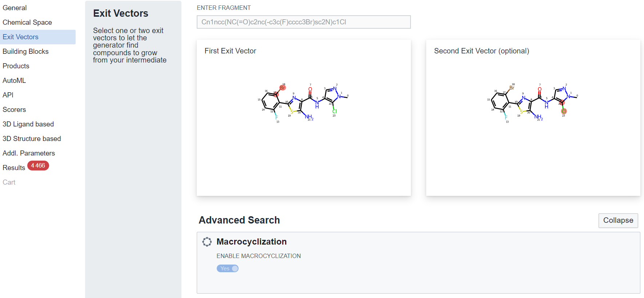Open the Results section with 4 466 badge
This screenshot has height=298, width=644.
coord(14,168)
